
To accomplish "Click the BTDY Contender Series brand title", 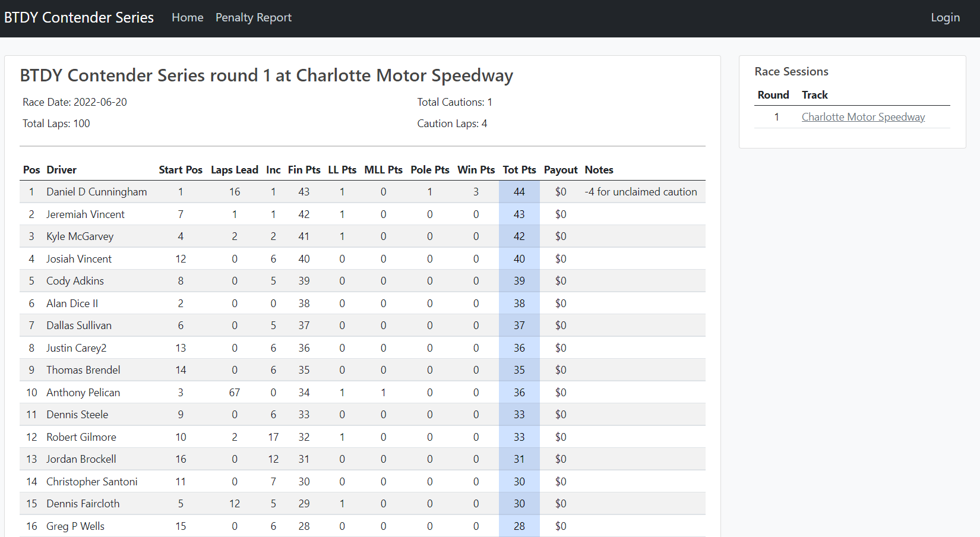I will coord(79,17).
